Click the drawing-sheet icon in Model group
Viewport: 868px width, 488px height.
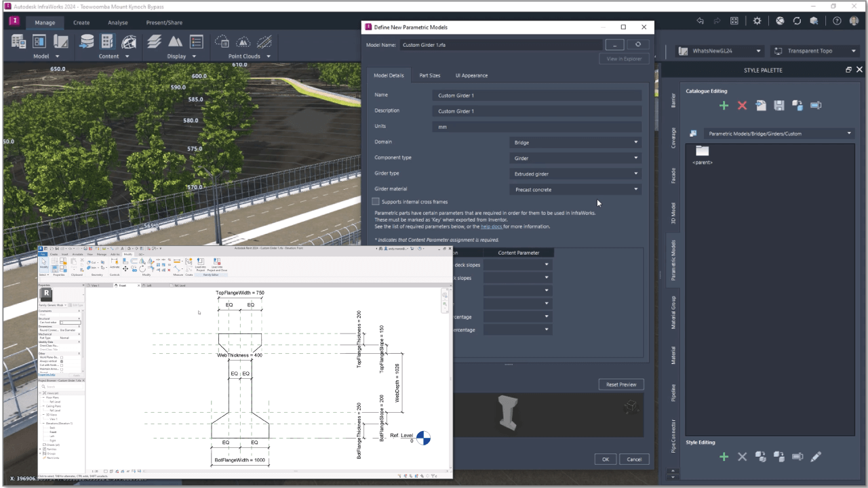click(x=62, y=41)
